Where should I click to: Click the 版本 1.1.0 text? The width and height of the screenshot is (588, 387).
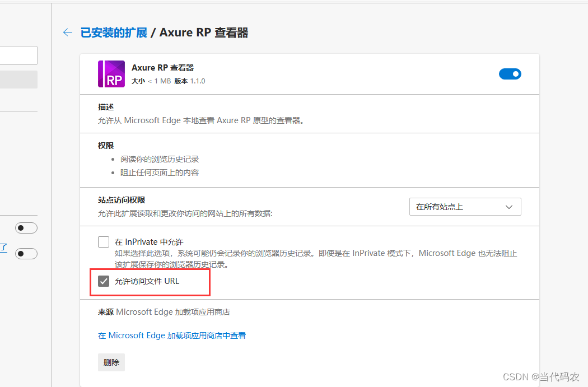click(190, 81)
